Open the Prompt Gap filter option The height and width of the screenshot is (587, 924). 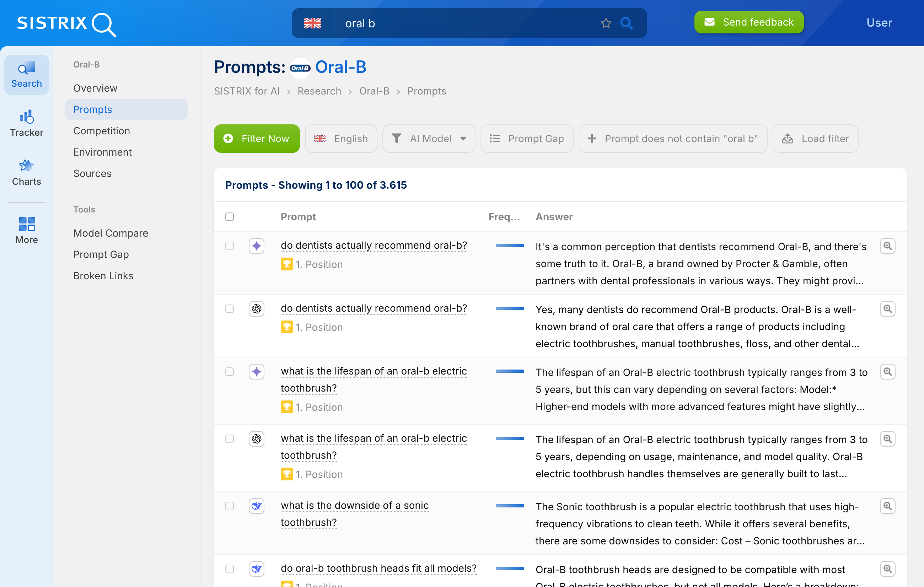pos(527,139)
